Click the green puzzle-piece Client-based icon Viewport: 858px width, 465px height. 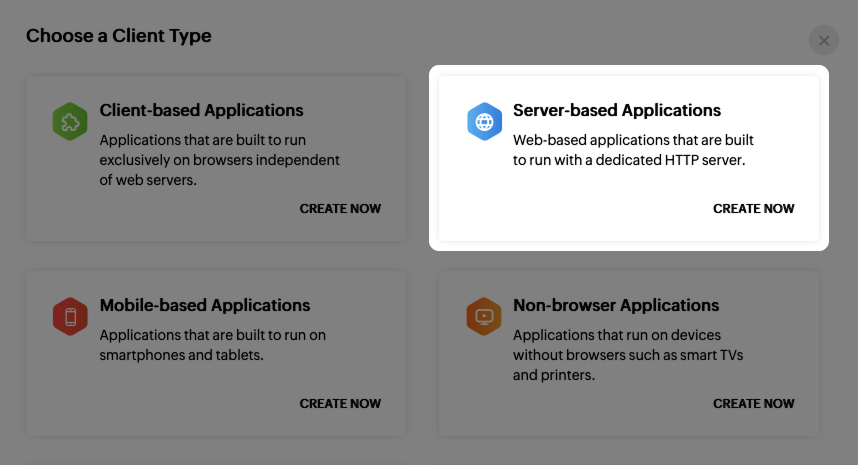70,123
